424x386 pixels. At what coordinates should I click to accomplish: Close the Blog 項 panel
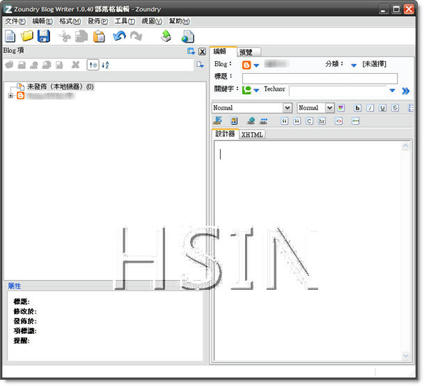coord(202,51)
